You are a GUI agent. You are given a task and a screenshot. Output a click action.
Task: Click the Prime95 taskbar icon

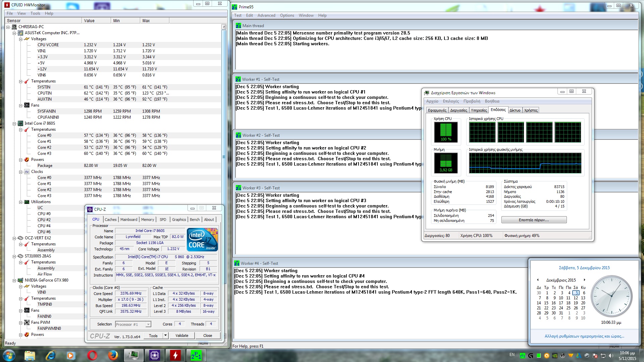click(196, 355)
